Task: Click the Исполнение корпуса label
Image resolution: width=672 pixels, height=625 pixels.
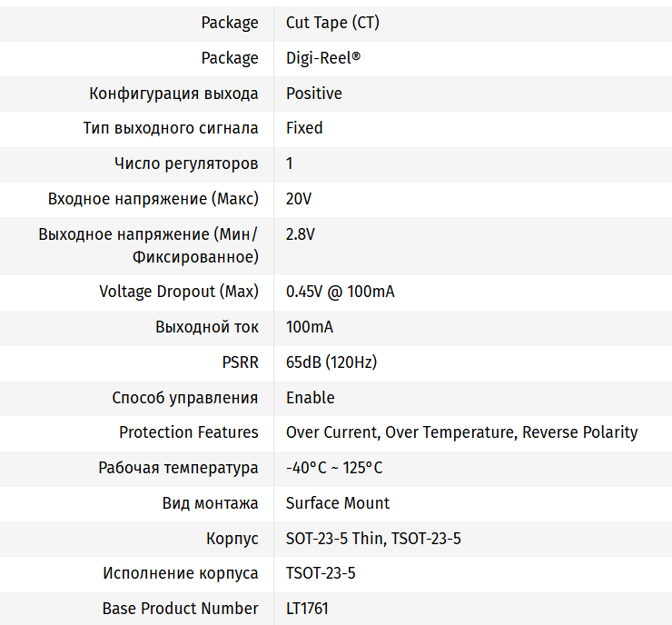Action: click(181, 573)
